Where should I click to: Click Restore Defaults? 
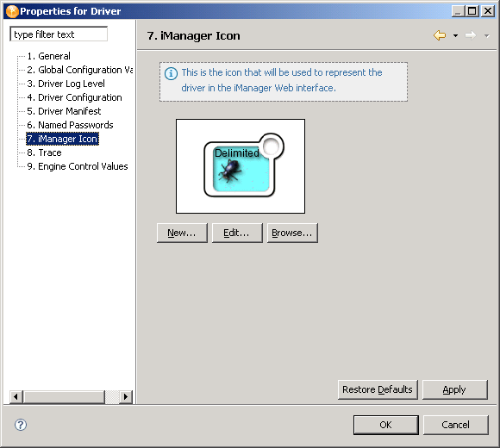pos(378,389)
